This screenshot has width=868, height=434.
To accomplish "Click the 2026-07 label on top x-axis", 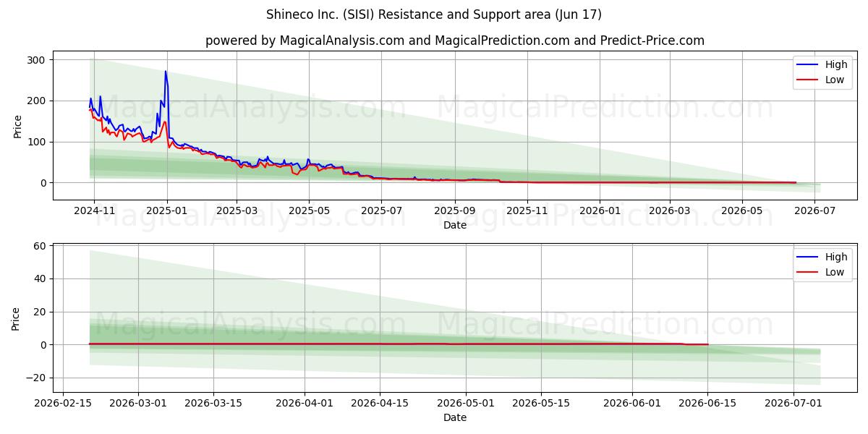I will (814, 211).
